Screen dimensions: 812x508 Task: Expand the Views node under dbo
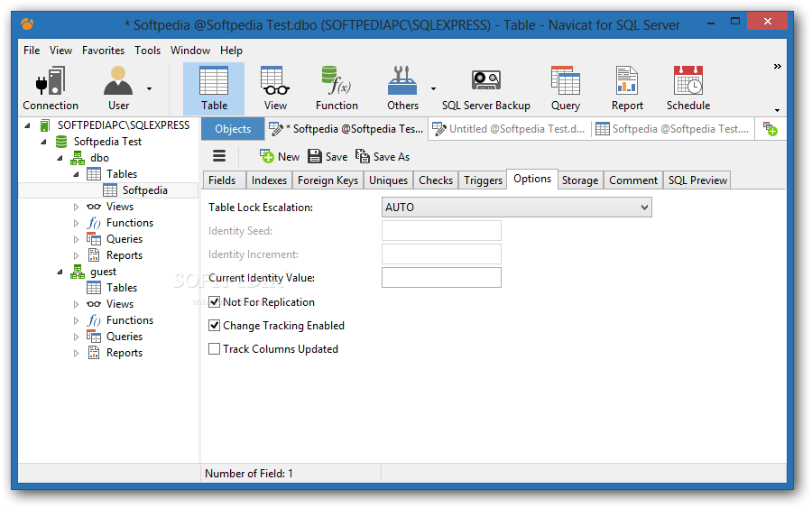76,207
